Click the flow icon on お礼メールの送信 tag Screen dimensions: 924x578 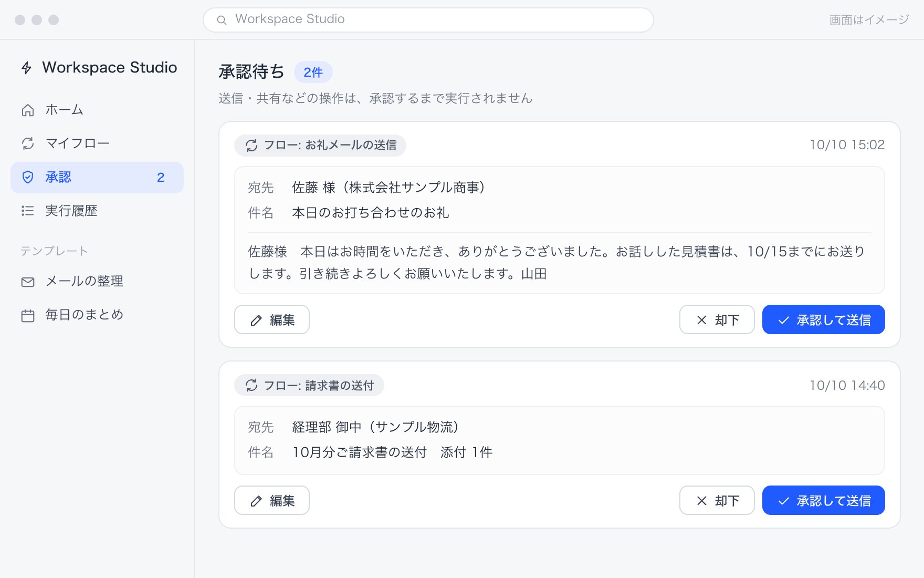[251, 146]
